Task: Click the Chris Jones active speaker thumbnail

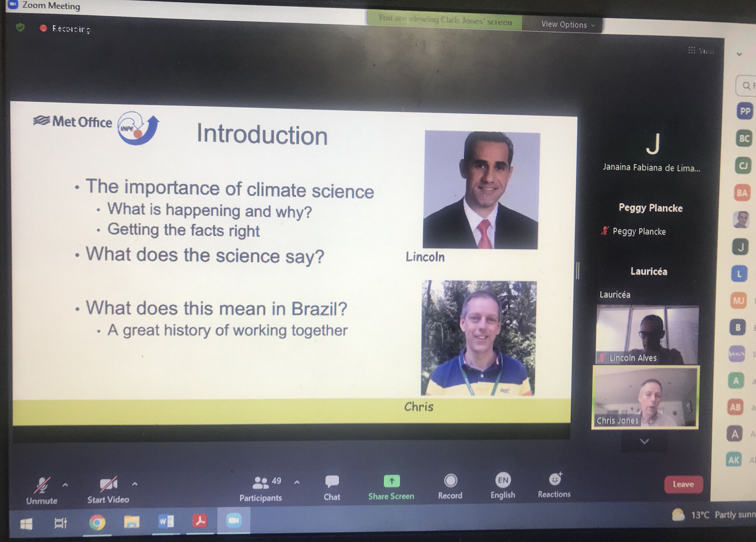Action: 646,398
